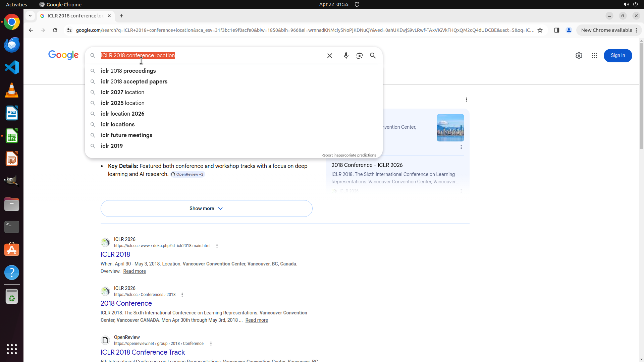Open Chrome side panel
The image size is (644, 362).
pos(556,30)
